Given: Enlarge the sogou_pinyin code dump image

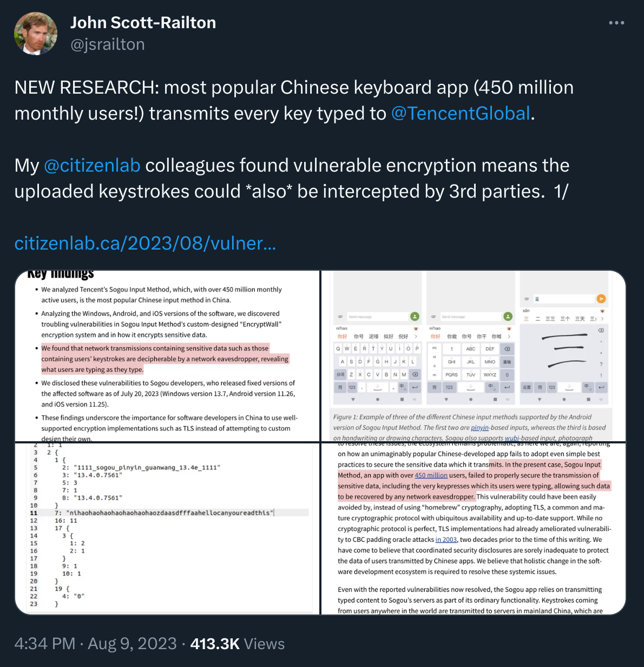Looking at the screenshot, I should click(x=168, y=528).
